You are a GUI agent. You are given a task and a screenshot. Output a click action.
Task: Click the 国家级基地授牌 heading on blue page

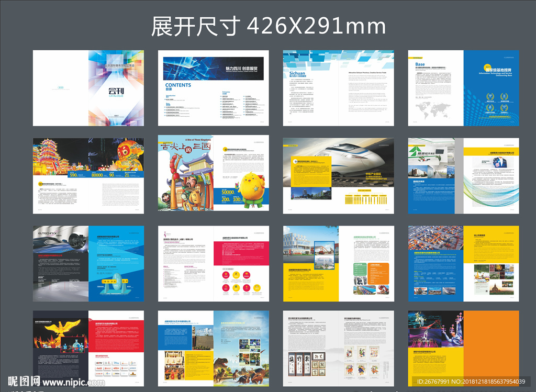tap(499, 70)
